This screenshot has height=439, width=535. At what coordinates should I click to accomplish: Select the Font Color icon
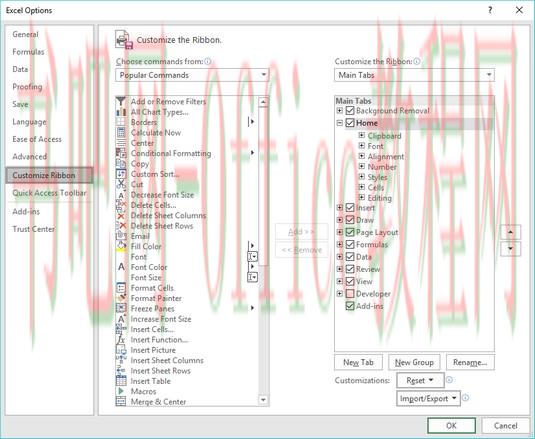coord(121,267)
